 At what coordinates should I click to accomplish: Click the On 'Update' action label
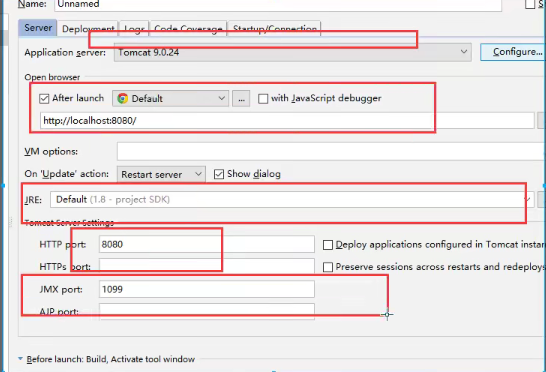click(x=67, y=174)
